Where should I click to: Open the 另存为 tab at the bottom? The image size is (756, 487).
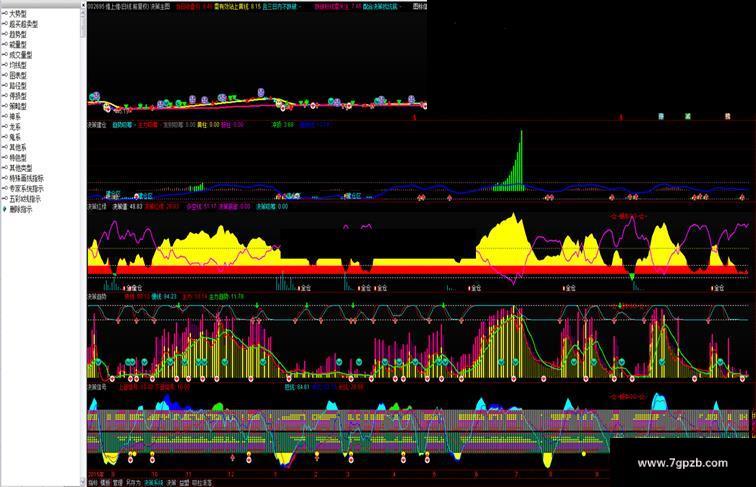134,483
